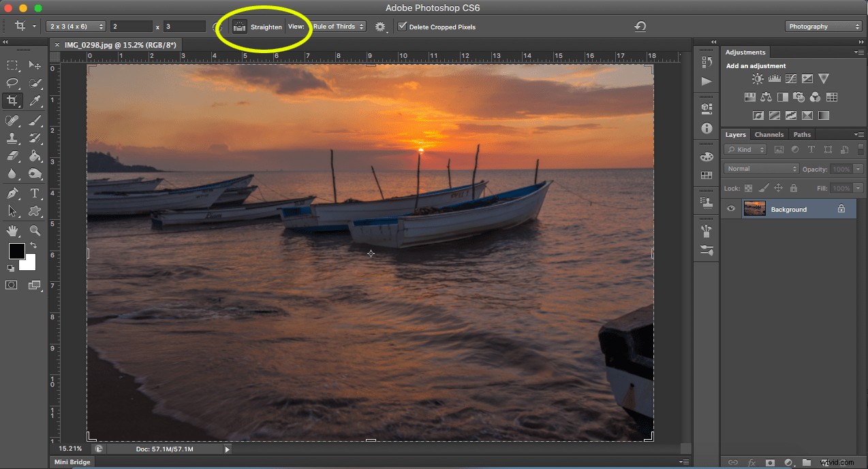Image resolution: width=868 pixels, height=469 pixels.
Task: Open the layer blend mode dropdown showing Normal
Action: (760, 169)
